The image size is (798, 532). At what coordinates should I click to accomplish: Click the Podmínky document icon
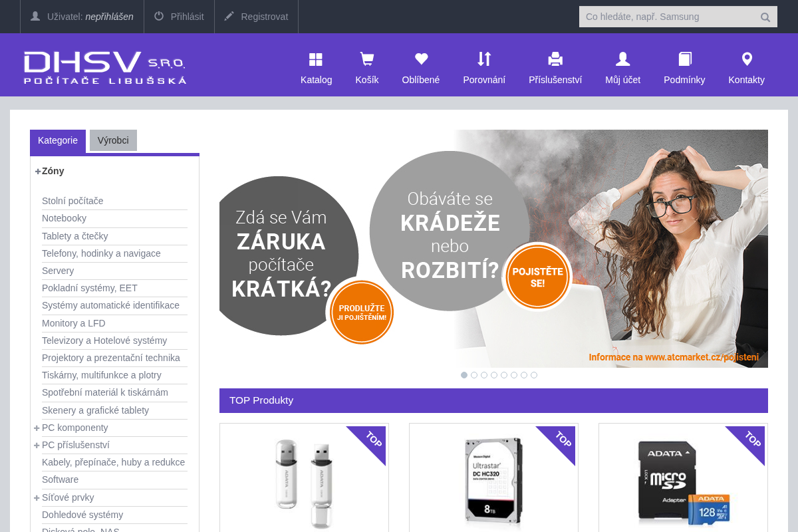tap(685, 60)
